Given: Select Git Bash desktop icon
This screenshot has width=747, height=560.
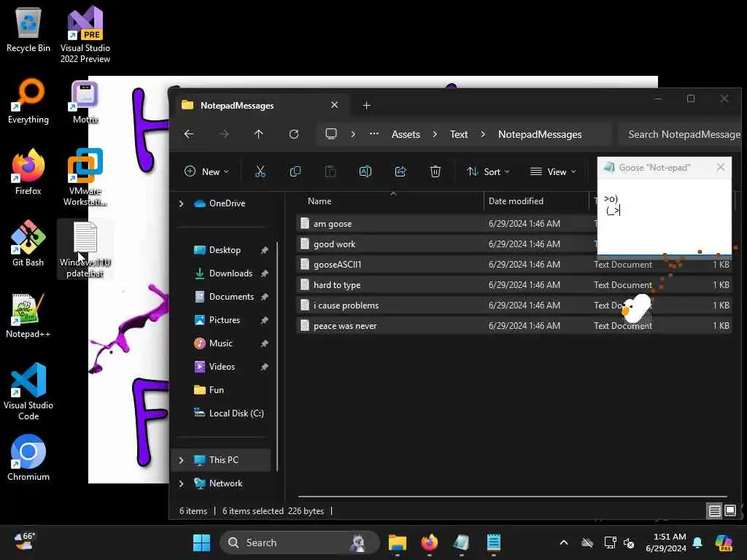Looking at the screenshot, I should coord(28,244).
